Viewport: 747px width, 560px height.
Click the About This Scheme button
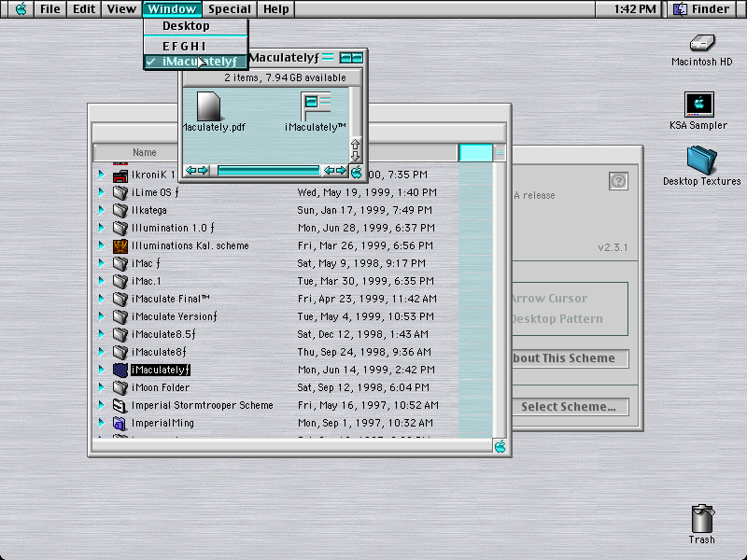[570, 358]
